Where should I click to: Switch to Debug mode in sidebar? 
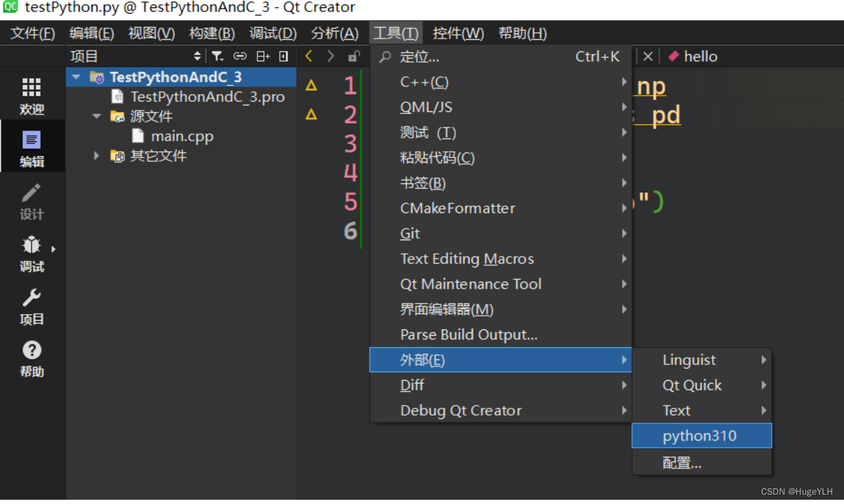click(32, 254)
